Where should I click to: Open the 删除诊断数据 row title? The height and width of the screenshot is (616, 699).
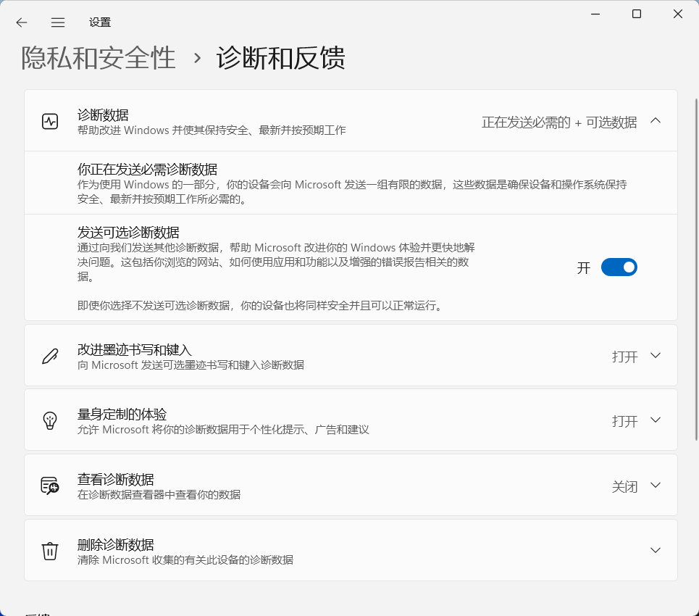click(116, 544)
